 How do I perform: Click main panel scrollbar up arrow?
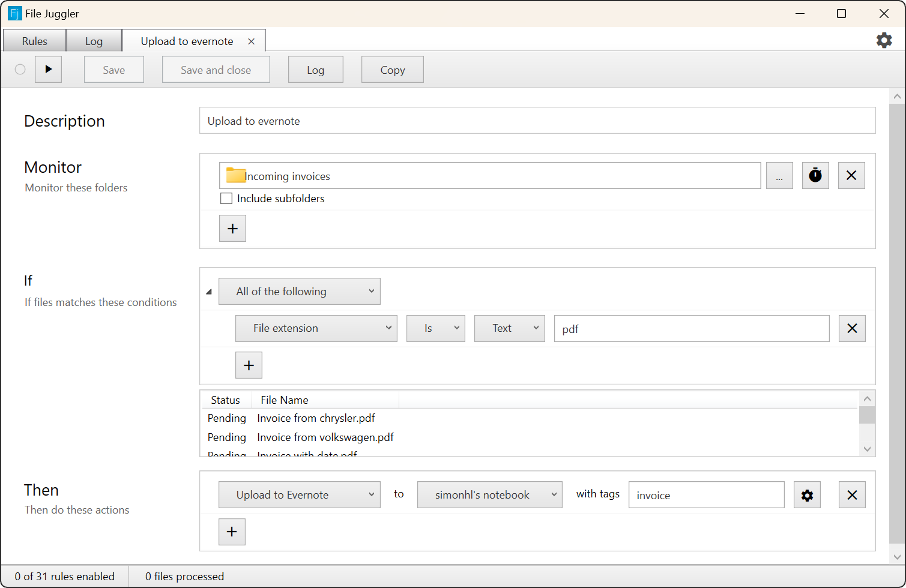(x=897, y=96)
